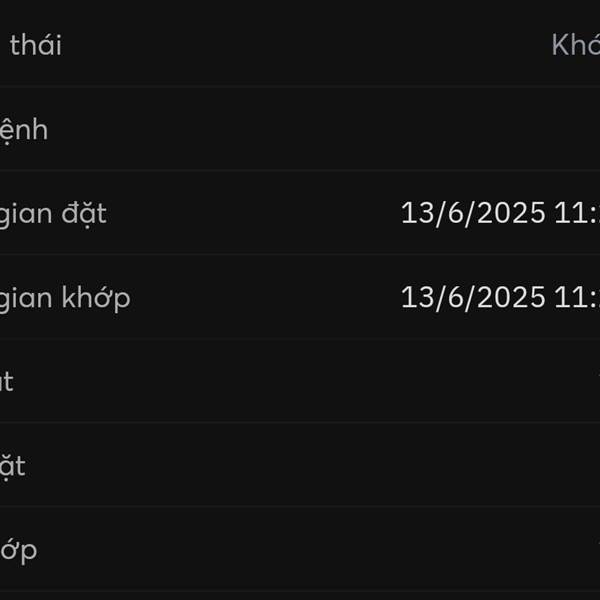Click the 11: time in gian khớp row
This screenshot has width=600, height=600.
[x=577, y=298]
